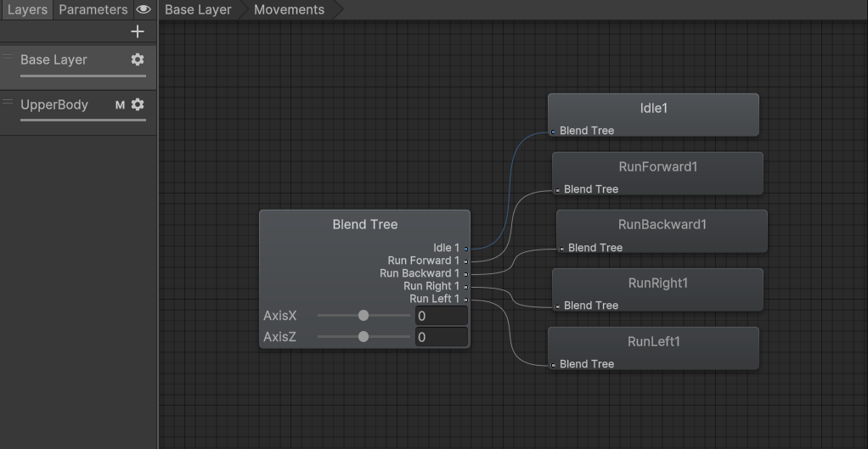Select the UpperBody layer row
Screen dimensions: 868x449
click(x=78, y=112)
